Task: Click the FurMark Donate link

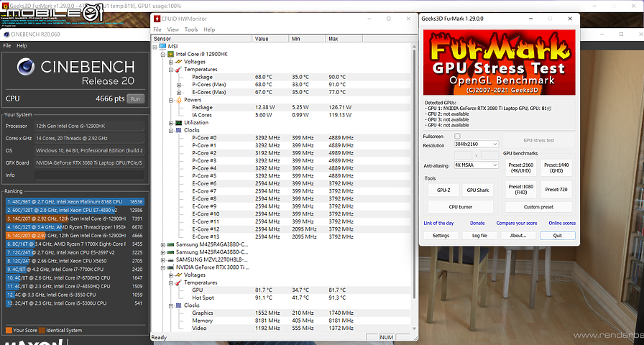Action: [477, 223]
